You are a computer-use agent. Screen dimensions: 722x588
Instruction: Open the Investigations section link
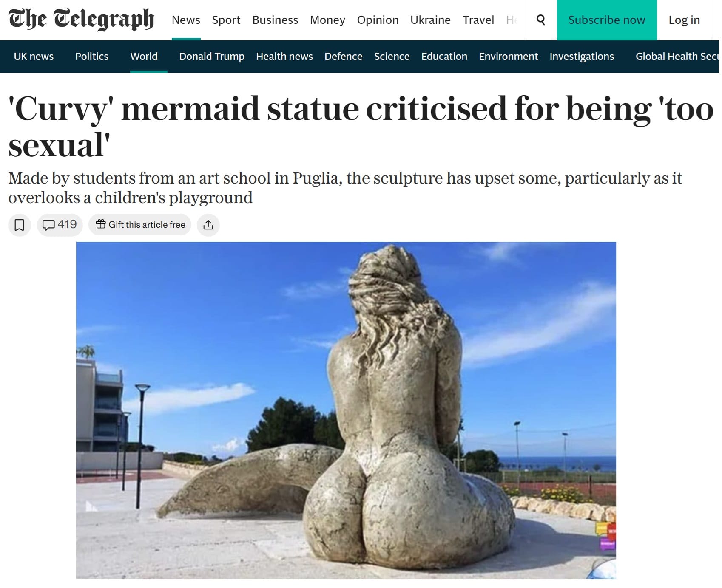pos(582,57)
